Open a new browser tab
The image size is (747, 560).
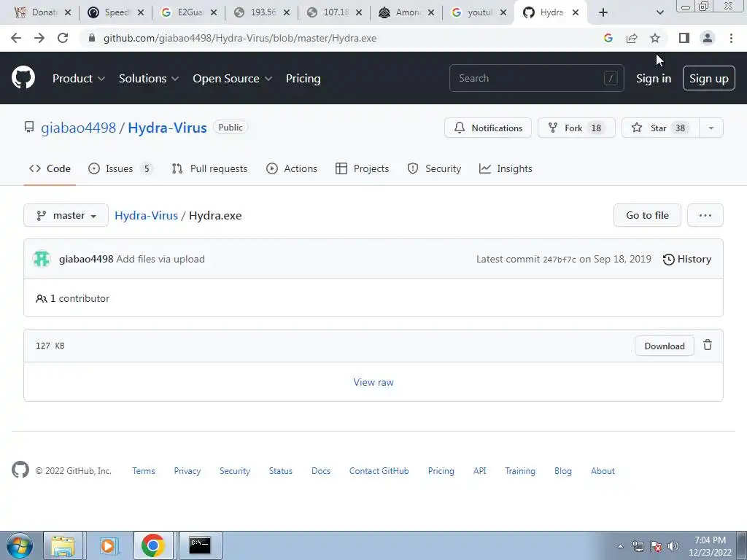(603, 12)
